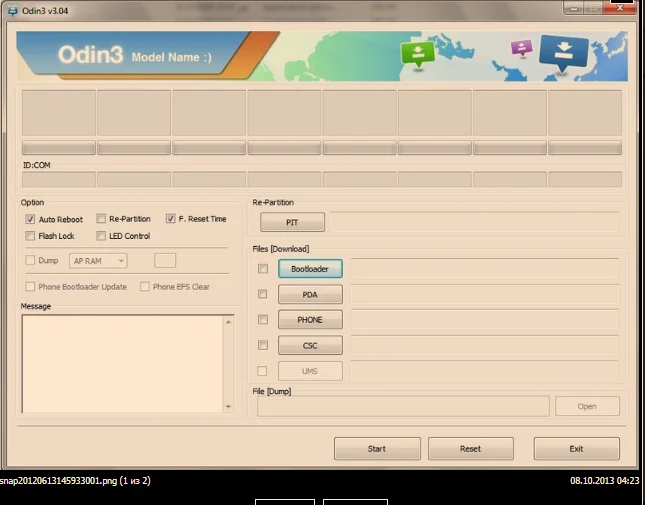Tick the checkbox beside the CSC button
This screenshot has width=645, height=505.
click(263, 345)
